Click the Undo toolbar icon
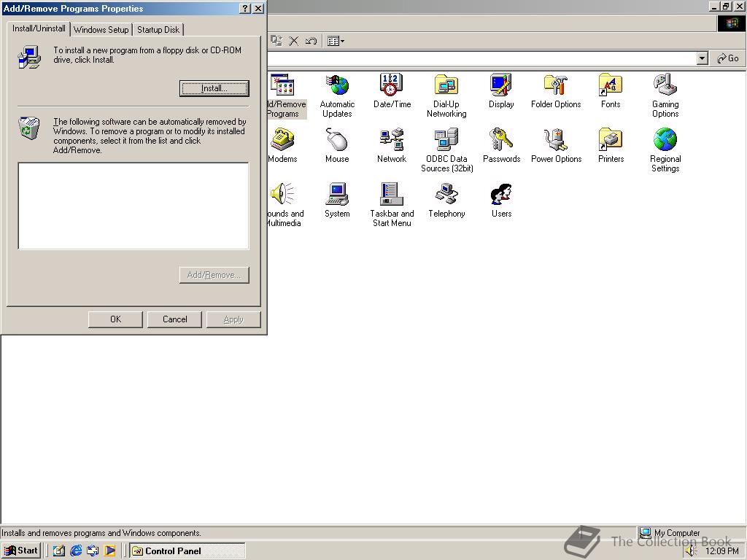 tap(311, 41)
